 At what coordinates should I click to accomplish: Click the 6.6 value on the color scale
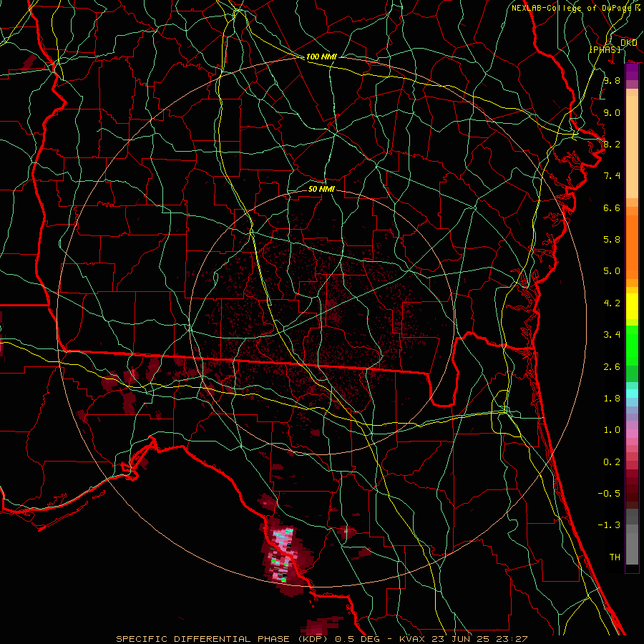tap(612, 208)
